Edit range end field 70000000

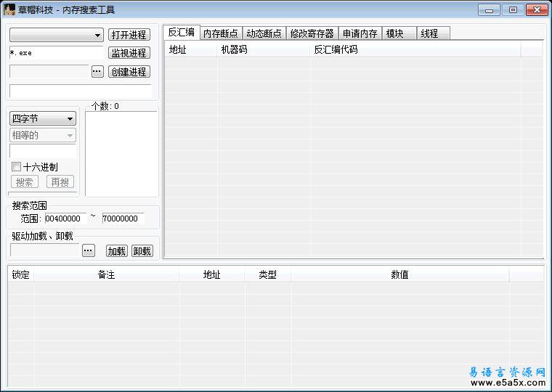123,219
